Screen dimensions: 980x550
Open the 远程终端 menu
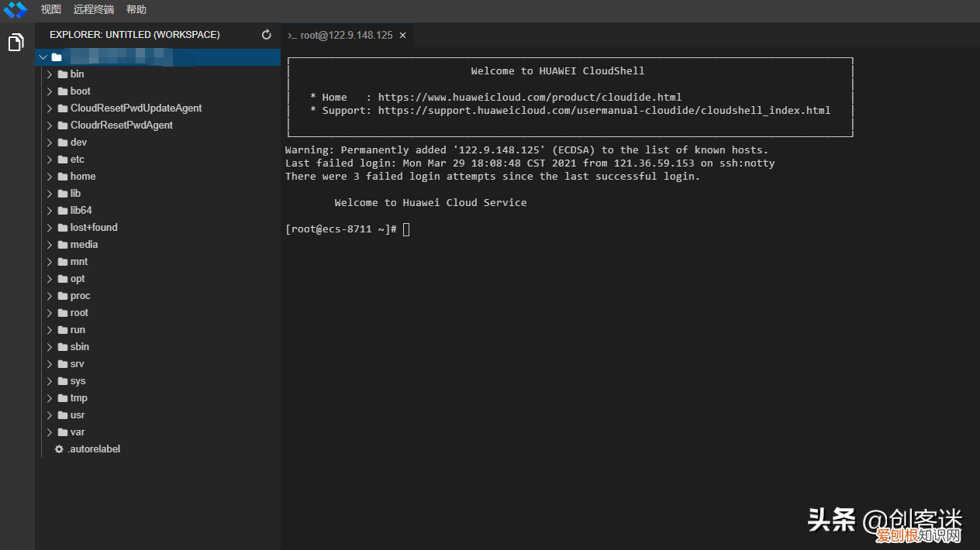point(93,10)
